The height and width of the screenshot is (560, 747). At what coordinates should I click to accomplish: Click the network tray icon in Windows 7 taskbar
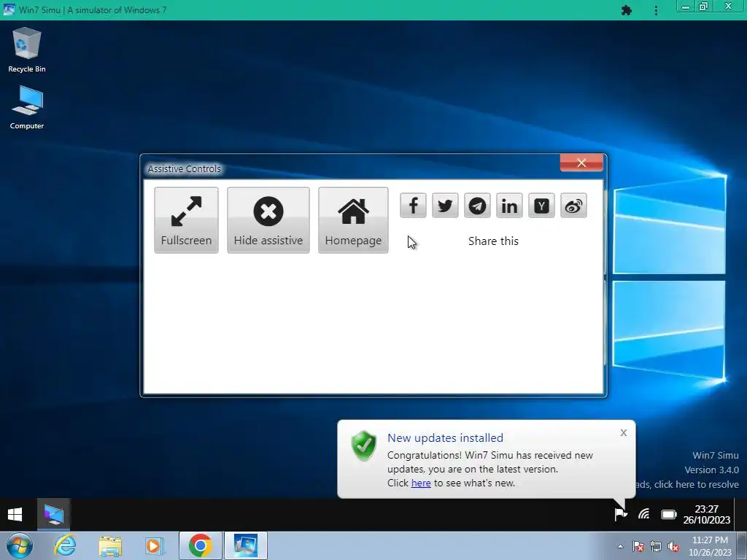[656, 547]
